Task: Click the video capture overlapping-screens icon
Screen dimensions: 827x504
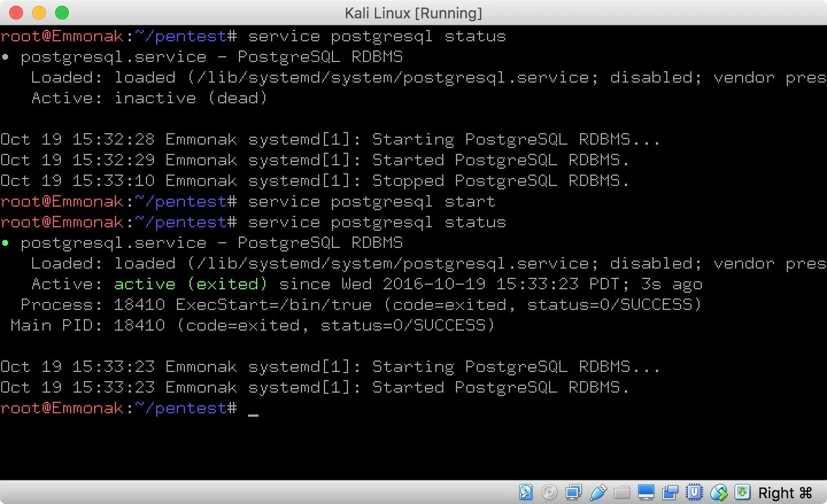Action: click(670, 493)
